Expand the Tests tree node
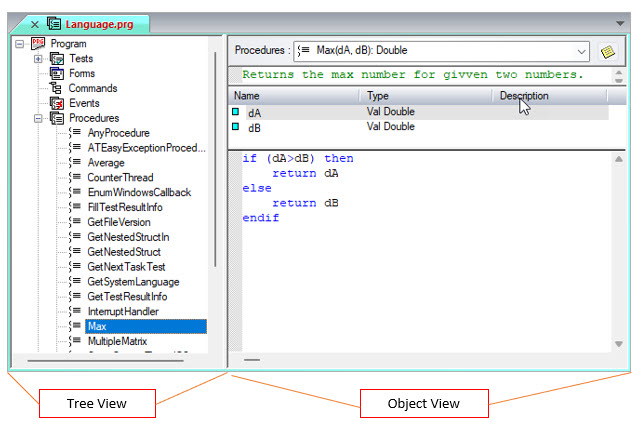Image resolution: width=643 pixels, height=430 pixels. [x=38, y=59]
